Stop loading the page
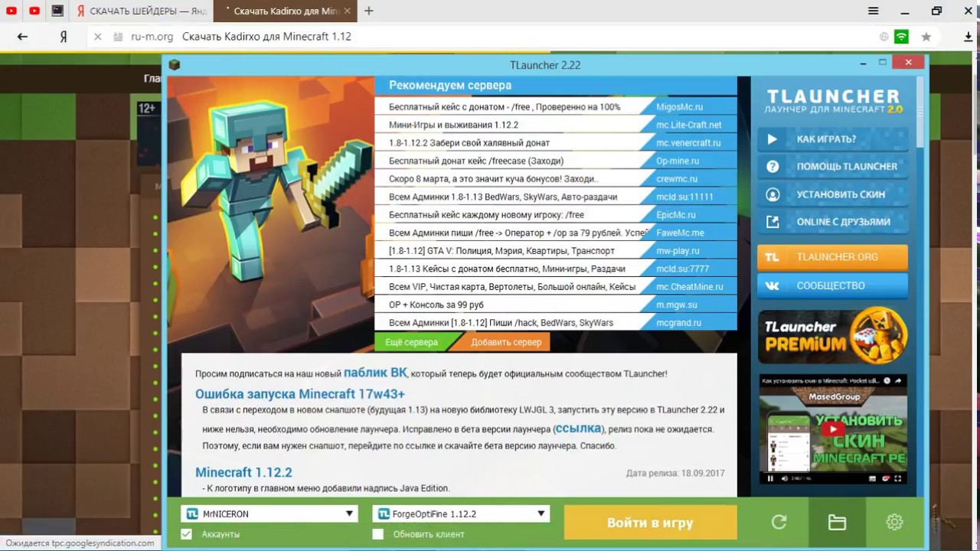The height and width of the screenshot is (551, 980). pyautogui.click(x=97, y=36)
